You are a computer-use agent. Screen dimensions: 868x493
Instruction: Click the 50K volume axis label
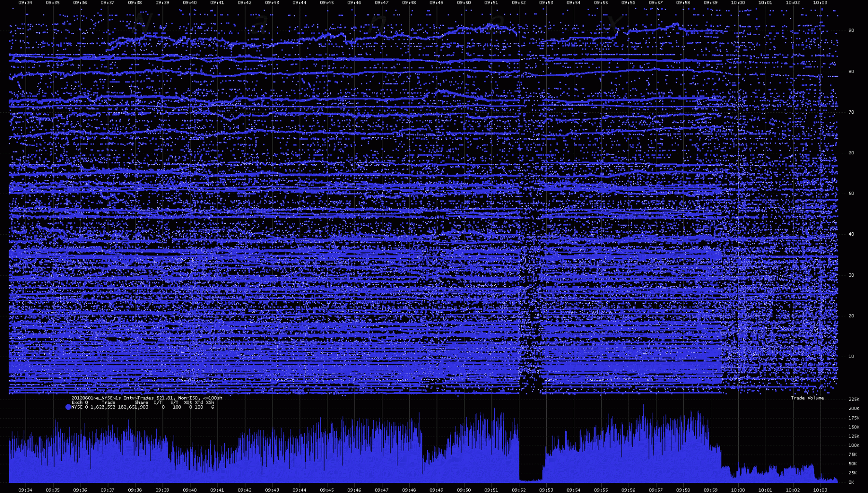[853, 464]
